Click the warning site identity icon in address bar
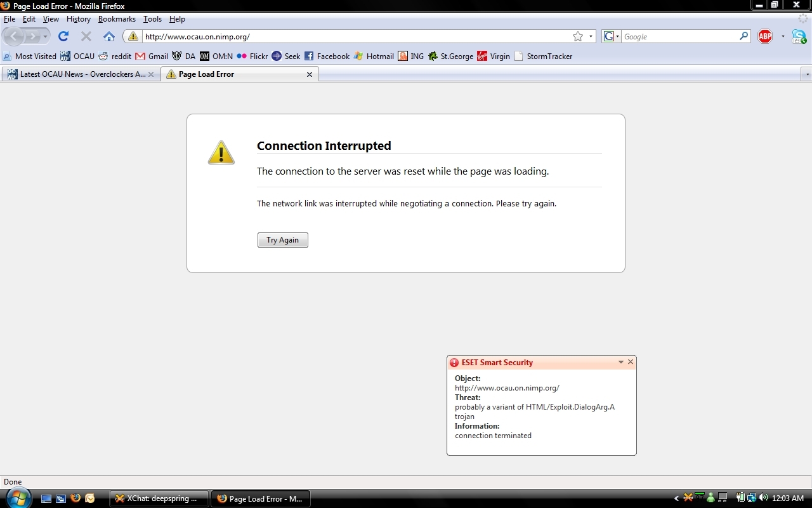Screen dimensions: 812x508 (x=133, y=36)
